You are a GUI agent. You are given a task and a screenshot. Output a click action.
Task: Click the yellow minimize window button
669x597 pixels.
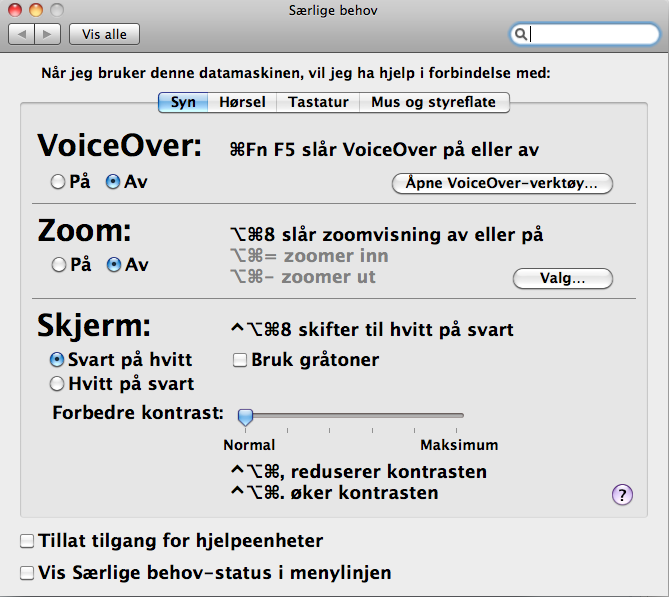point(36,10)
